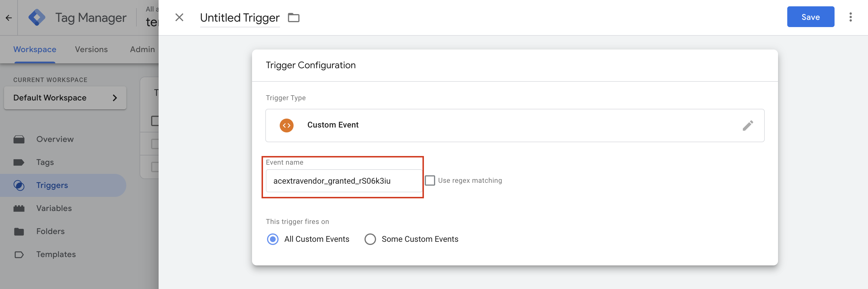Switch to the Admin tab
The width and height of the screenshot is (868, 289).
pos(142,49)
